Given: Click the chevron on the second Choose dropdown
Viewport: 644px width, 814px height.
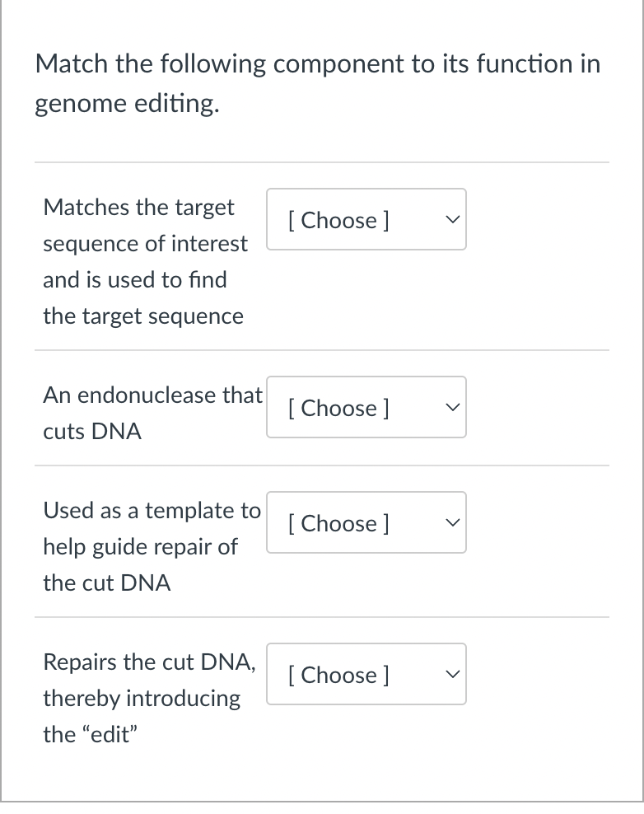Looking at the screenshot, I should [450, 407].
